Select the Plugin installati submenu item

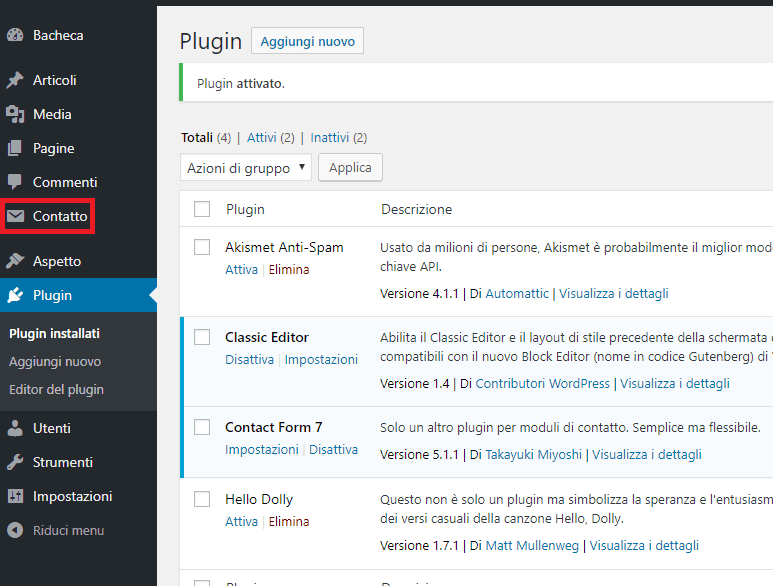[x=54, y=334]
